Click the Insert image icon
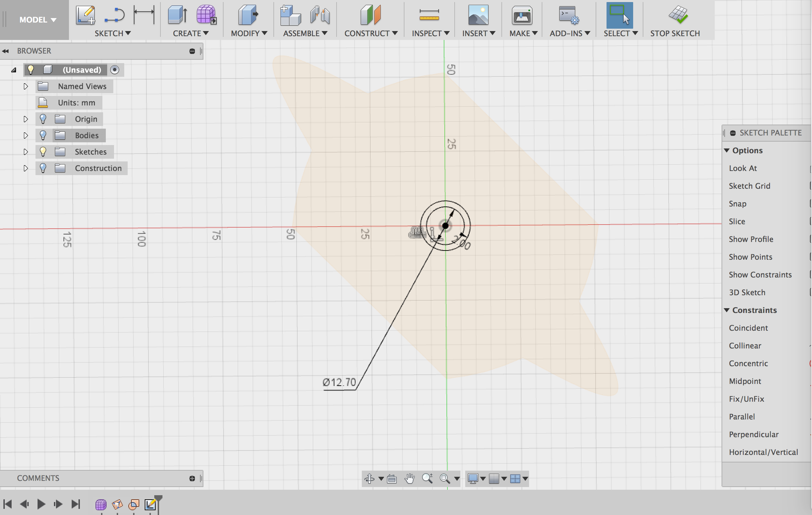This screenshot has height=515, width=812. tap(478, 15)
